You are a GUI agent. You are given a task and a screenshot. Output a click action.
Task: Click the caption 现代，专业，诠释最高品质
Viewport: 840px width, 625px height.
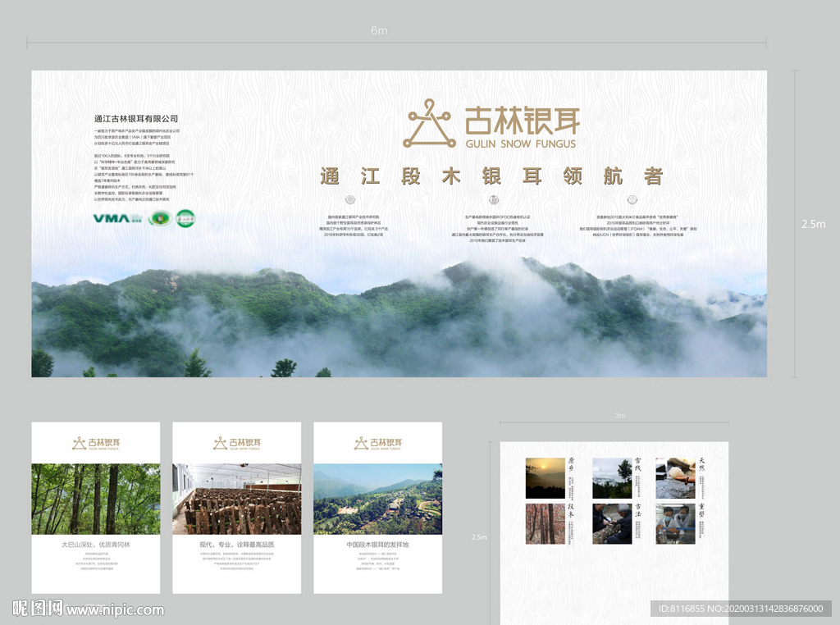(237, 545)
